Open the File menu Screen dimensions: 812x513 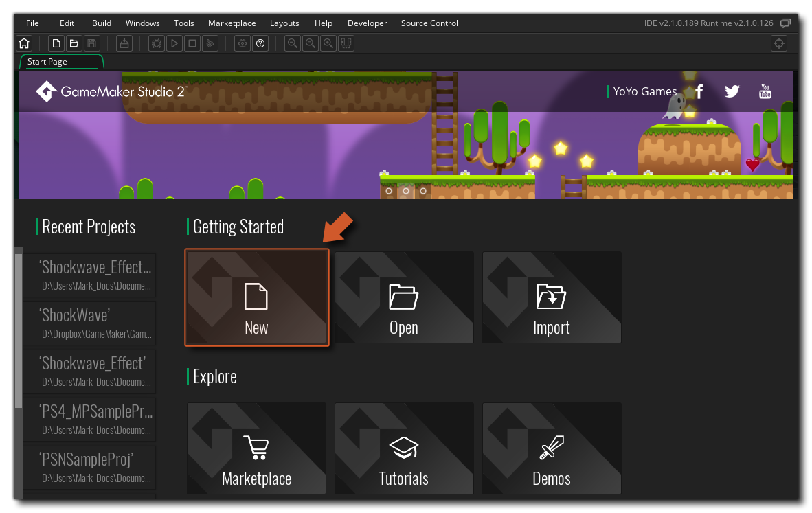click(x=32, y=23)
